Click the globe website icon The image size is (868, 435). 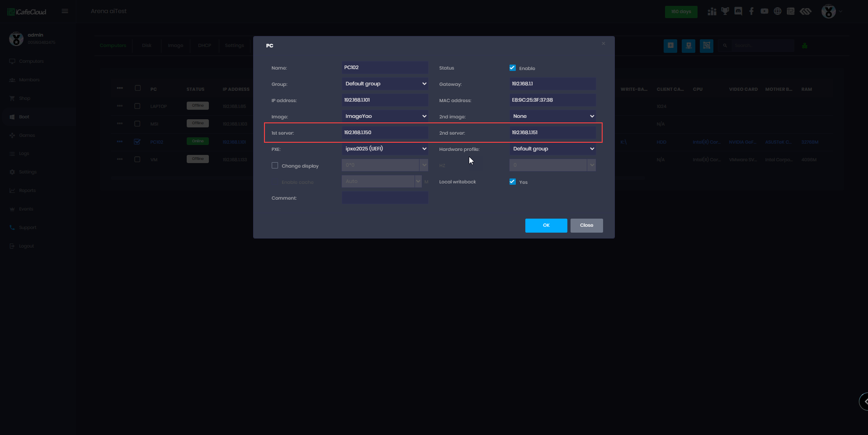pos(778,11)
